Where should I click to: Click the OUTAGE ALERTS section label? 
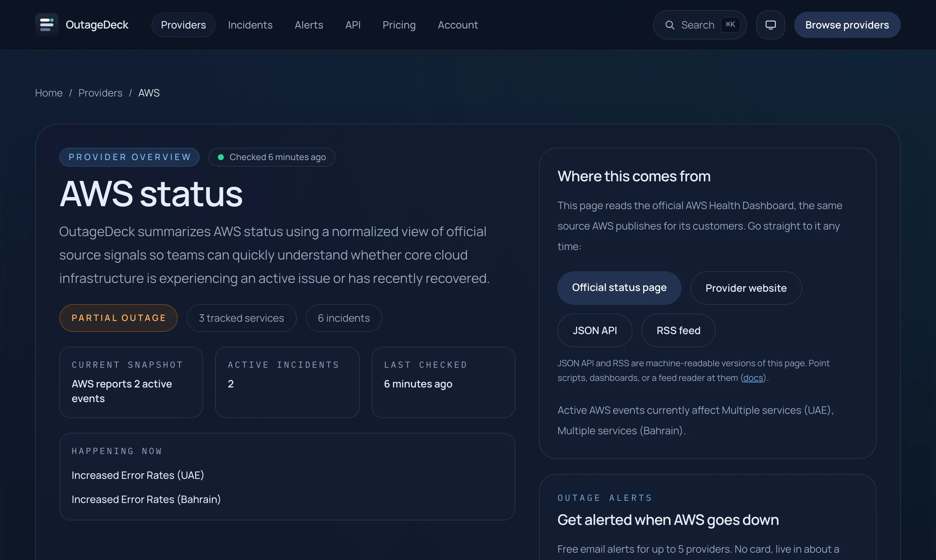click(605, 498)
